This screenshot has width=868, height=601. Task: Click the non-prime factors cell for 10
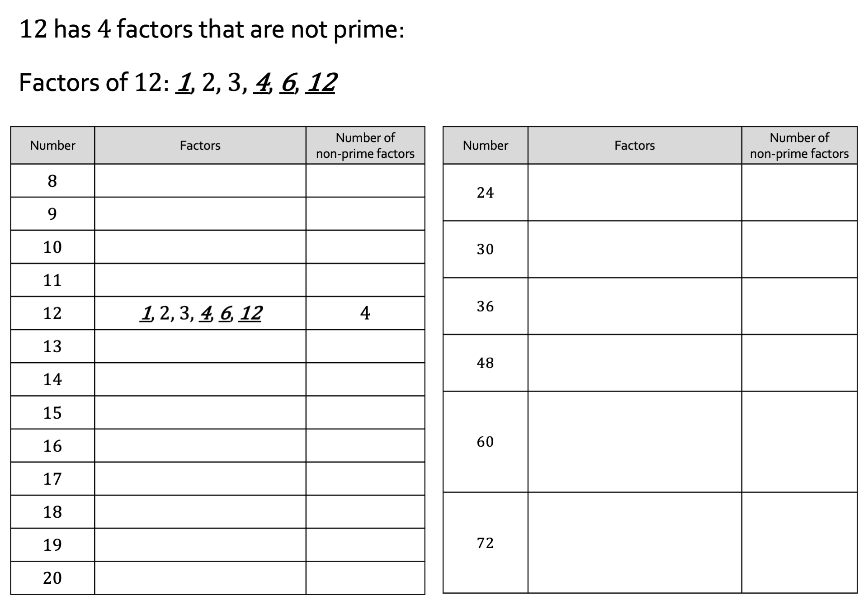pos(365,247)
